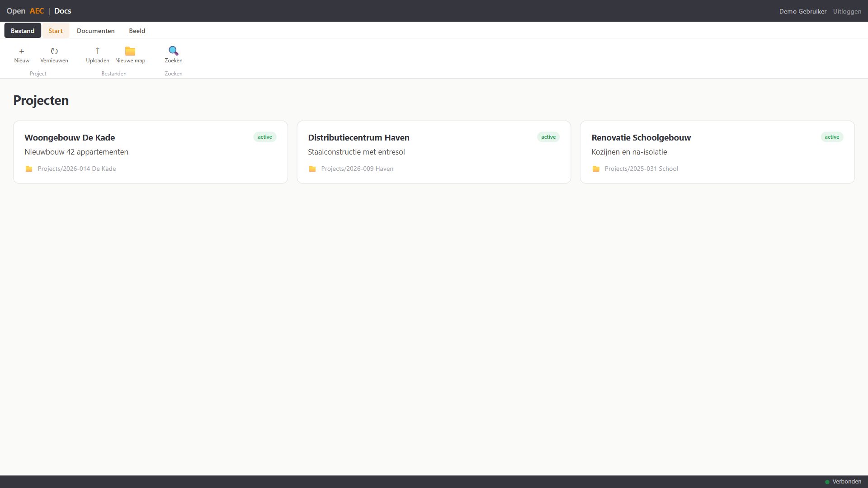Click folder icon for Projects/2026-014 De Kade
The image size is (868, 488).
click(29, 169)
